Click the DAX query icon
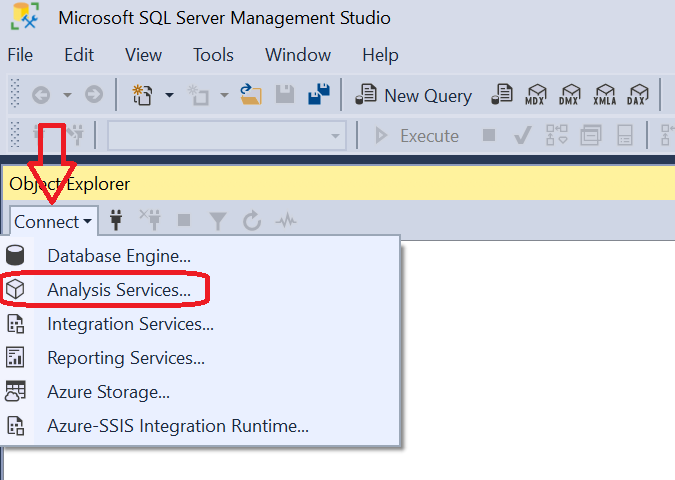The height and width of the screenshot is (480, 675). click(638, 95)
